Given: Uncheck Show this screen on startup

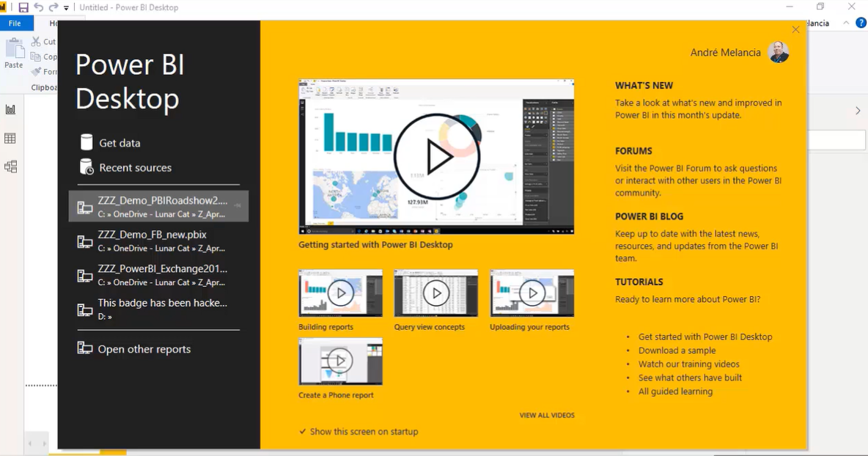Looking at the screenshot, I should 303,432.
